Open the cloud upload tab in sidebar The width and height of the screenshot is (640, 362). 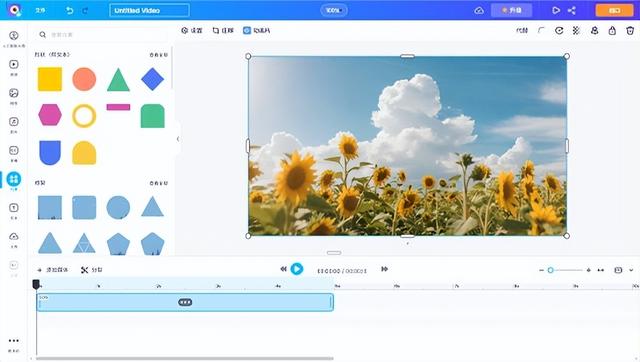[14, 236]
